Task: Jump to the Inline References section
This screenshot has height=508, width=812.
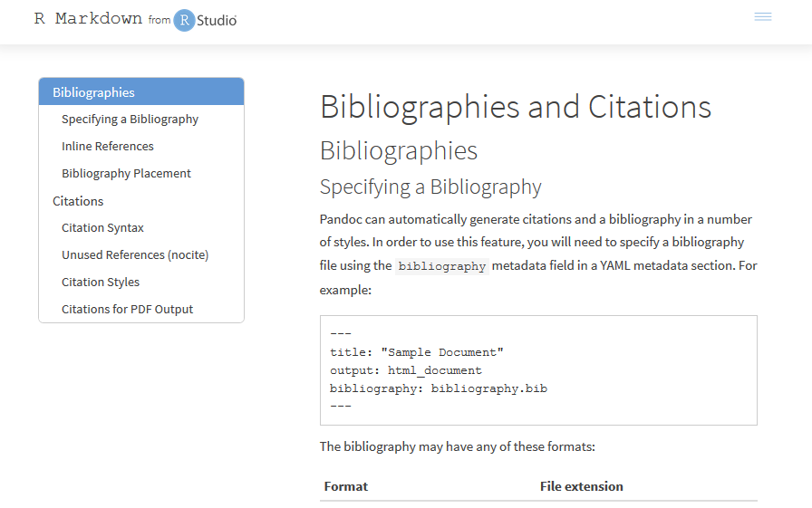Action: click(108, 147)
